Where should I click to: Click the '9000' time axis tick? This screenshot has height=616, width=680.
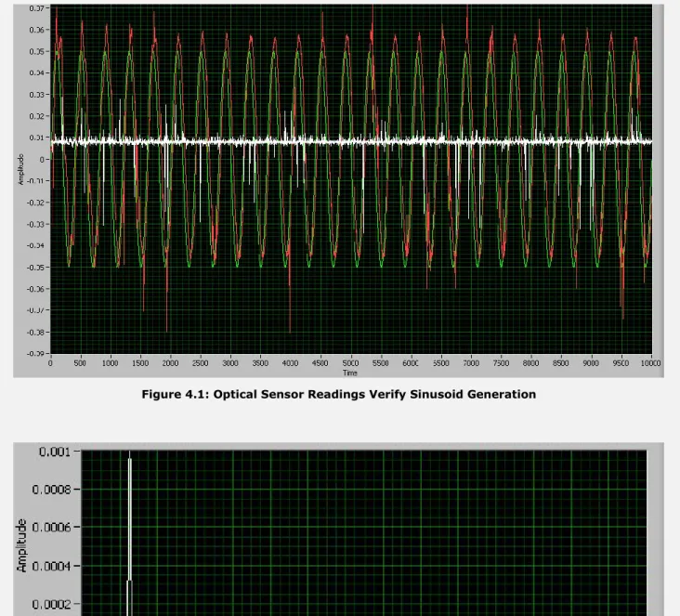point(591,363)
